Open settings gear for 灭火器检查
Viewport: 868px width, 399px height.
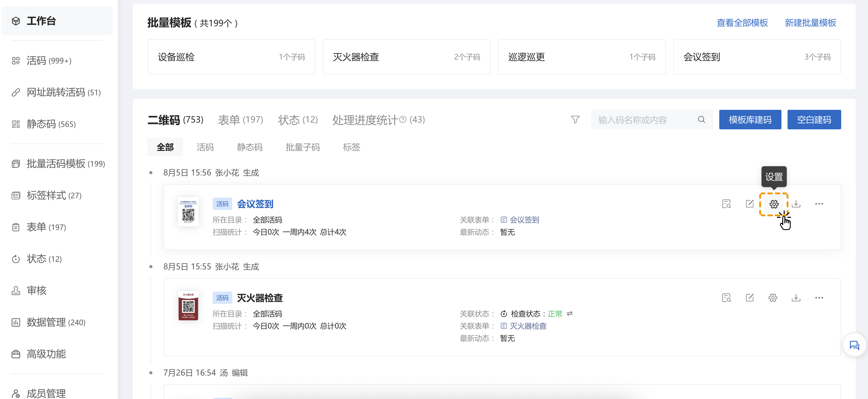(x=773, y=298)
